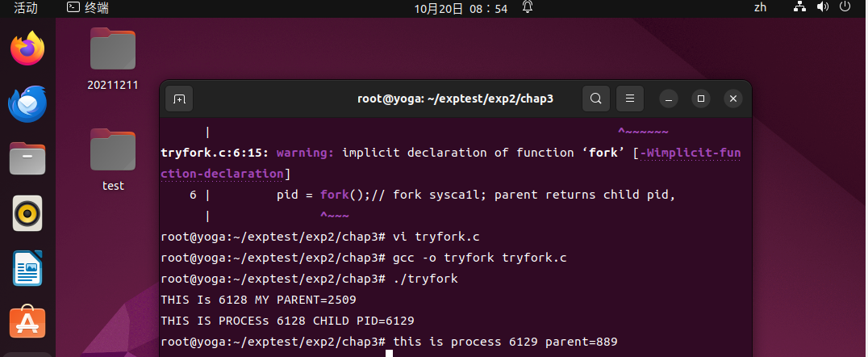The height and width of the screenshot is (357, 868).
Task: Open LibreOffice Writer from the dock
Action: point(27,269)
